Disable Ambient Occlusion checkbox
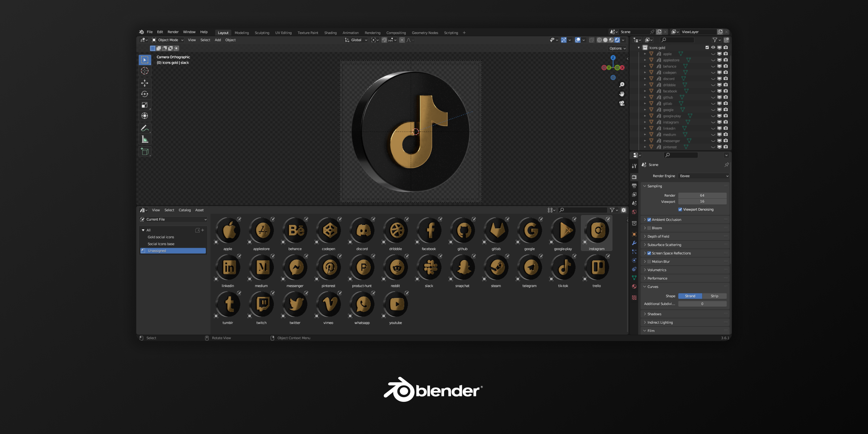Image resolution: width=868 pixels, height=434 pixels. [x=649, y=220]
